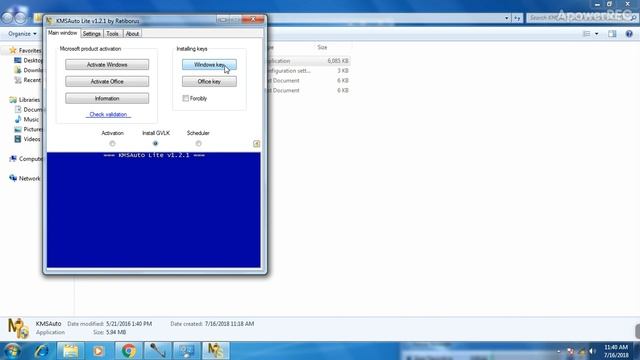Toggle the preview pane icon
This screenshot has height=360, width=640.
click(x=612, y=34)
